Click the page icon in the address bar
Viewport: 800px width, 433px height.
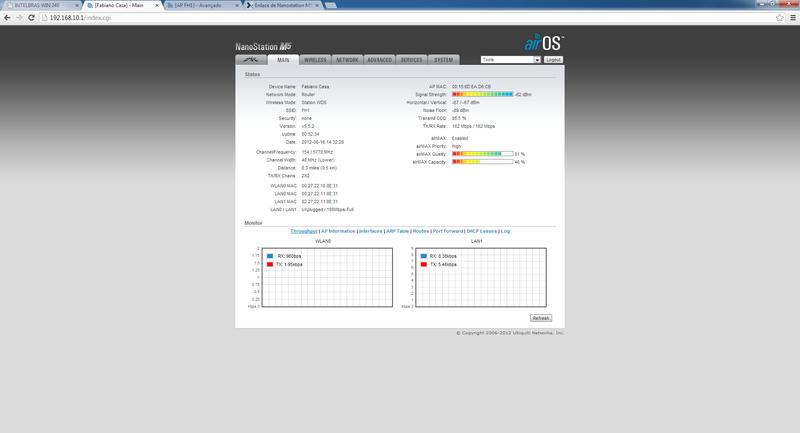44,17
